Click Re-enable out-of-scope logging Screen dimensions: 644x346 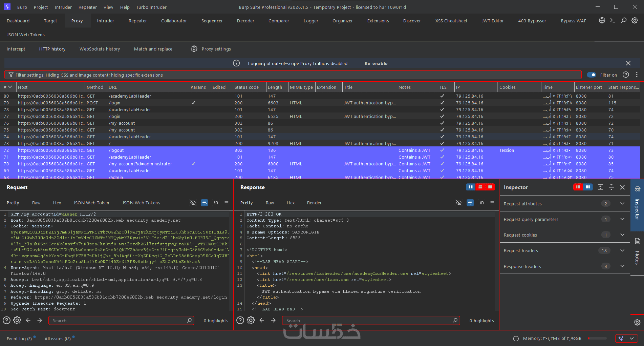[376, 63]
